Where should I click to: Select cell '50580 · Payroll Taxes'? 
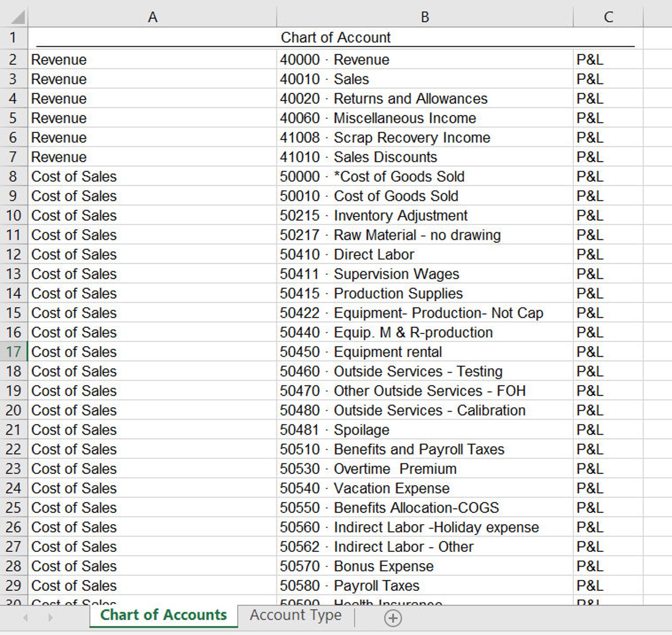tap(425, 585)
